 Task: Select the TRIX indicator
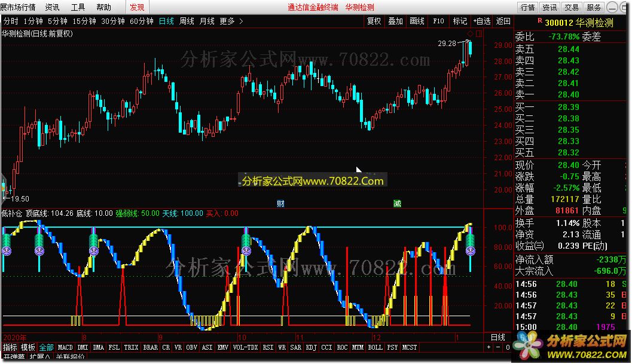(131, 347)
